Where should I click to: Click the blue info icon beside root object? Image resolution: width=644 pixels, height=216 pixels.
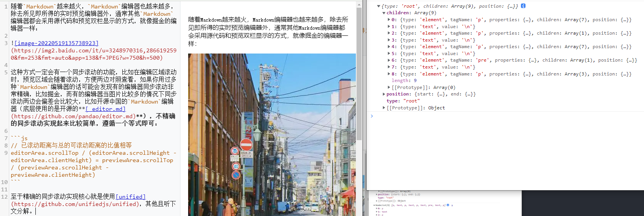523,6
